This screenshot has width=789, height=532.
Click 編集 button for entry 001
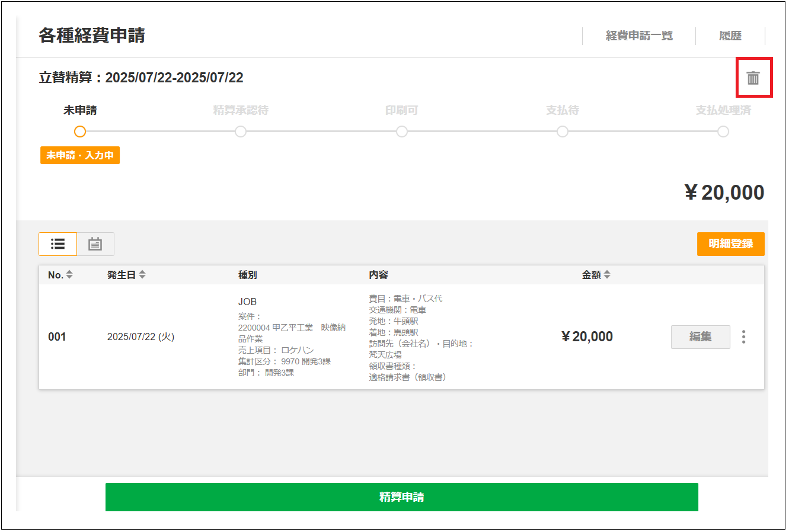pos(700,336)
